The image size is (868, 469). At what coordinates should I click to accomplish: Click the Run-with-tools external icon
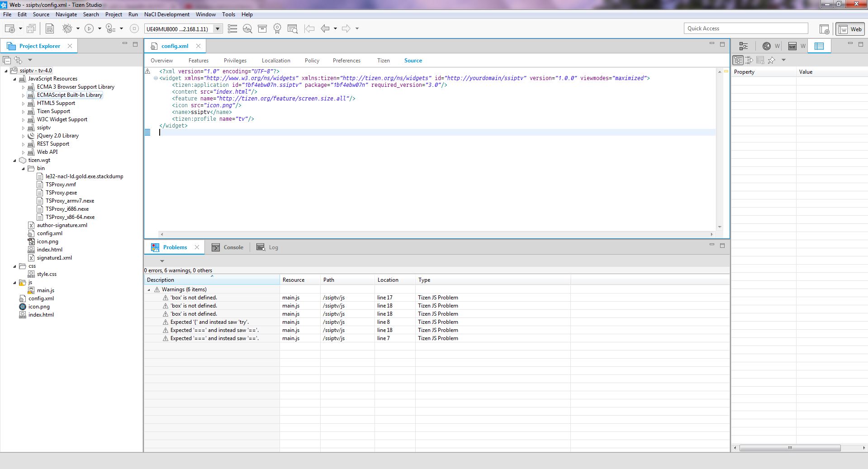[110, 28]
